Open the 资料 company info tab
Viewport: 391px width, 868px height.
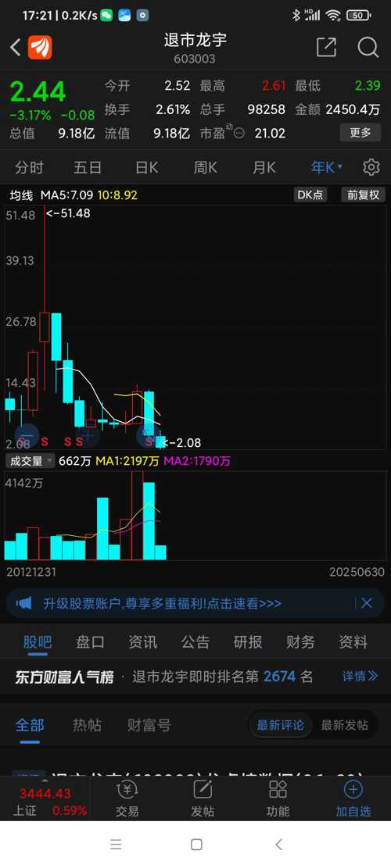pos(353,642)
